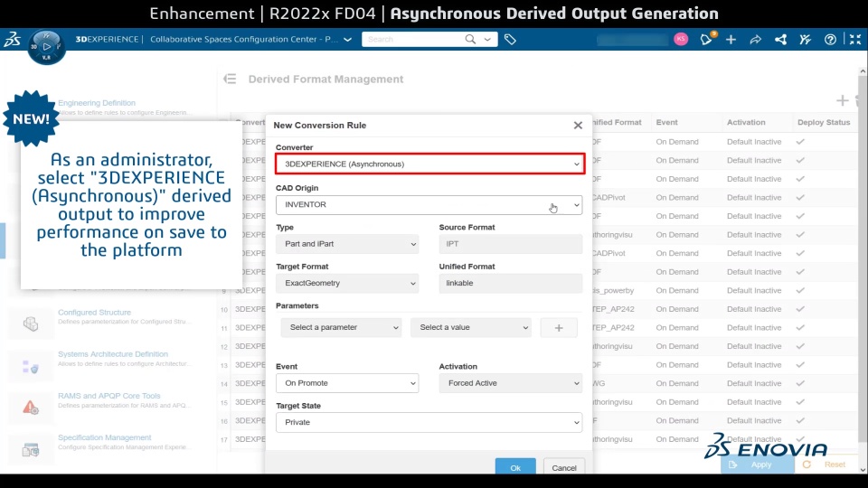Open Specification Management link

(105, 437)
